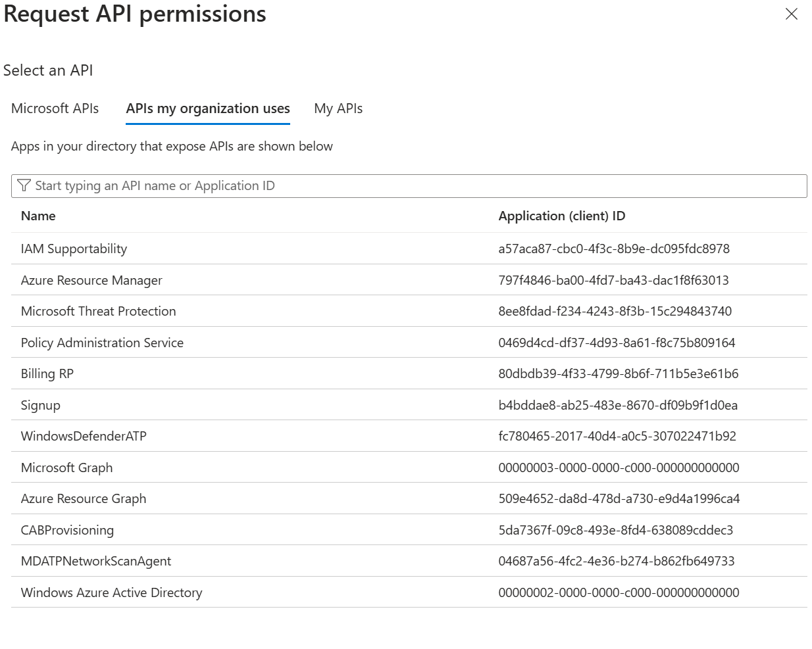Click the Name column header
The image size is (812, 649).
pyautogui.click(x=38, y=216)
